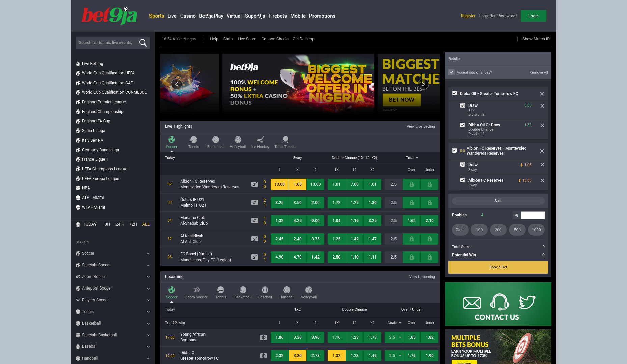Click the Twitter bird contact icon
Screen dimensions: 627x364
pos(527,302)
